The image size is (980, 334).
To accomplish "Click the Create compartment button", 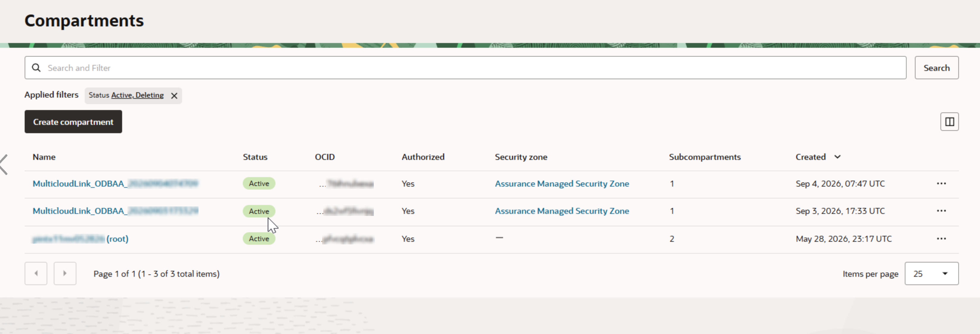I will click(x=73, y=122).
